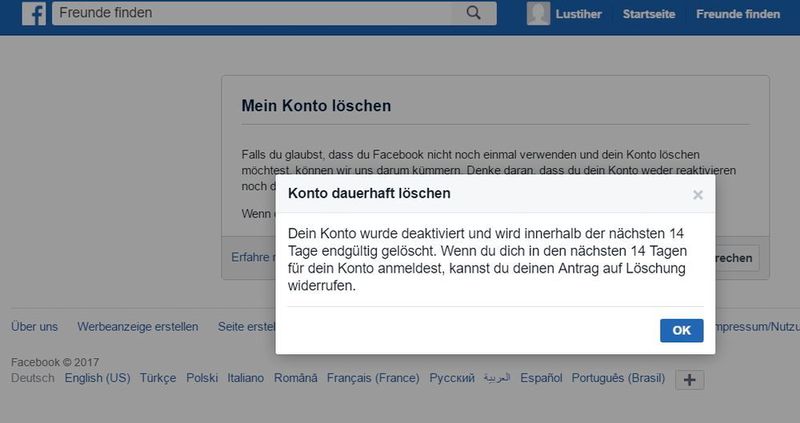Switch language to English (US)

97,378
